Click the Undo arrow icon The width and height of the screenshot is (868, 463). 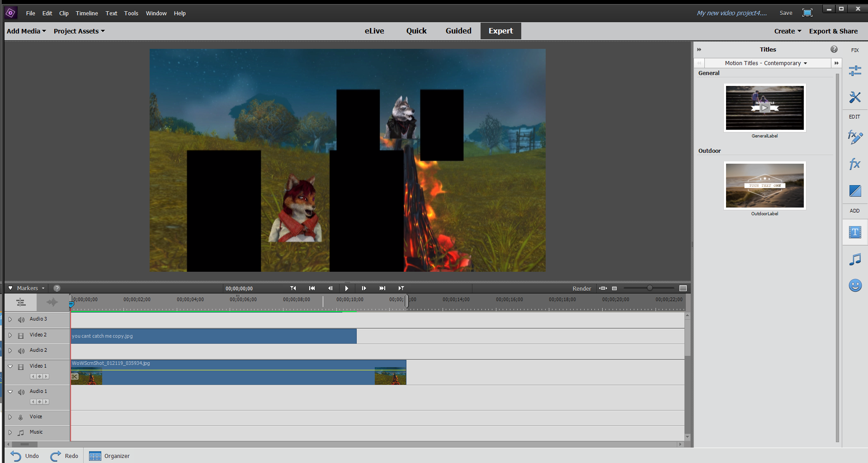[16, 456]
